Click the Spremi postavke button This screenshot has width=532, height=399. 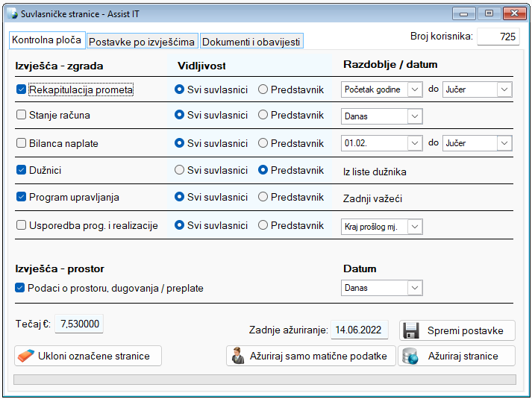click(x=457, y=330)
